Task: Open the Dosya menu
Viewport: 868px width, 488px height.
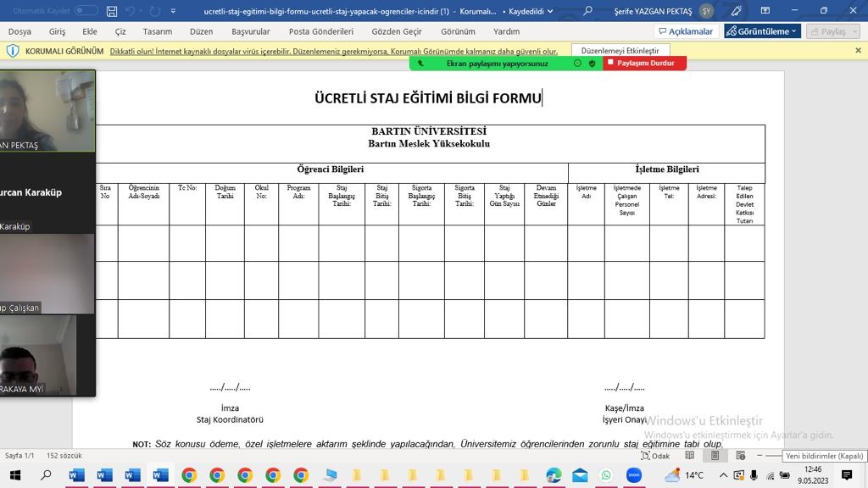Action: point(20,31)
